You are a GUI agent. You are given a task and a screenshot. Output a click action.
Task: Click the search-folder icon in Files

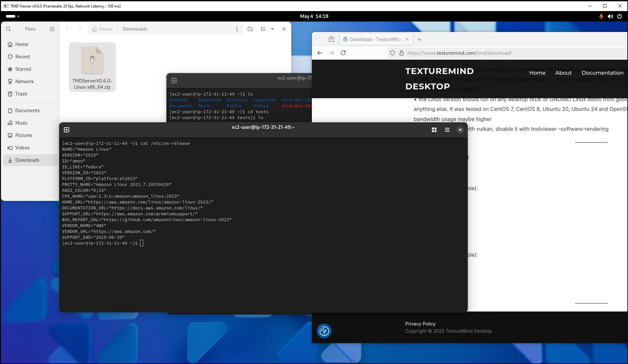point(250,29)
